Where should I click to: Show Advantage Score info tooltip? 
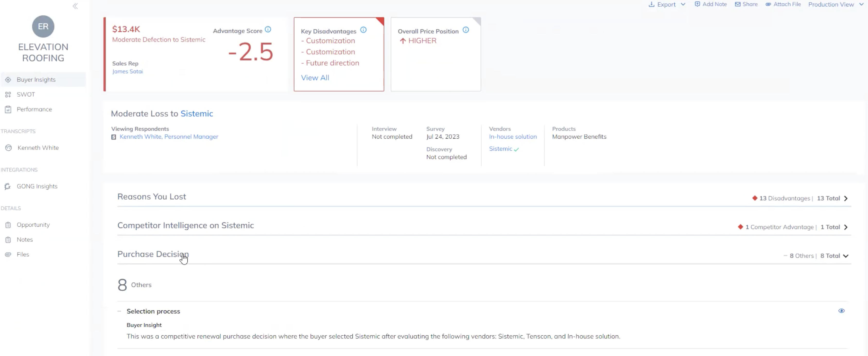[x=268, y=29]
